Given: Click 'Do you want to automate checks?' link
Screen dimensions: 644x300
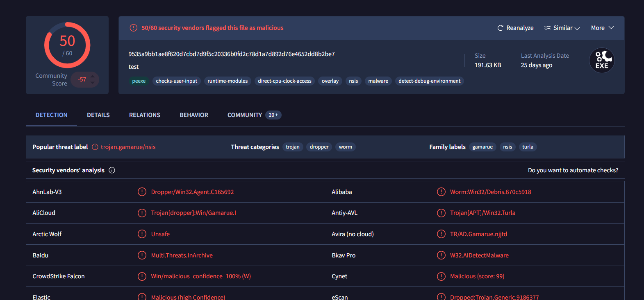Looking at the screenshot, I should [x=573, y=170].
